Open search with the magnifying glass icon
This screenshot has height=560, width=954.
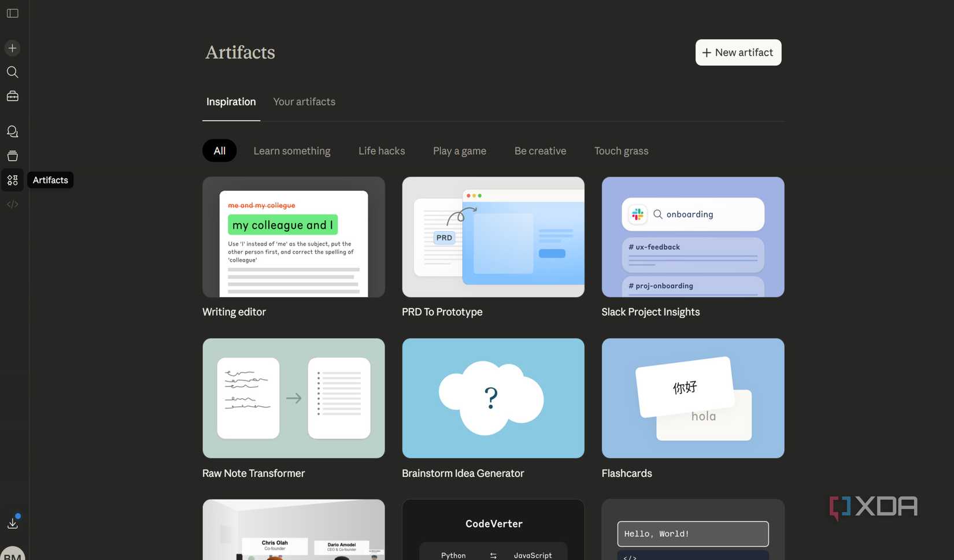(x=12, y=72)
